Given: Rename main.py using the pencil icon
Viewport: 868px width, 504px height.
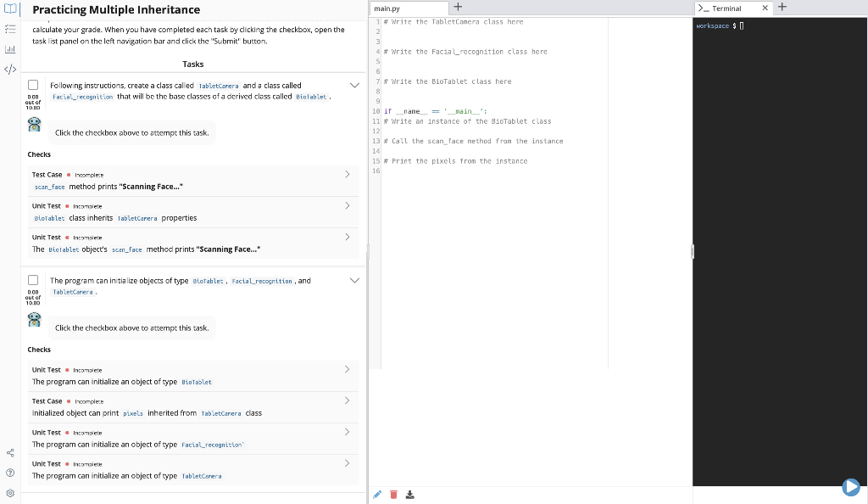Looking at the screenshot, I should [x=377, y=494].
